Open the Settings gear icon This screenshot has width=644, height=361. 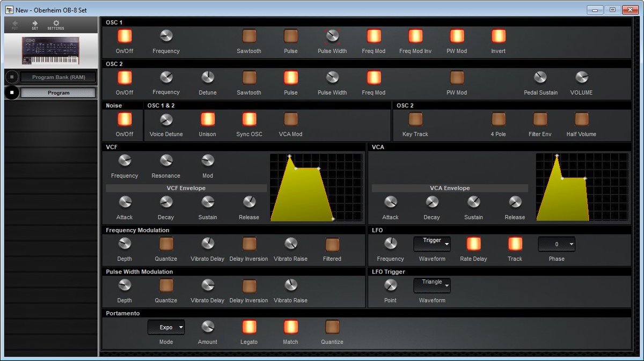pos(56,24)
